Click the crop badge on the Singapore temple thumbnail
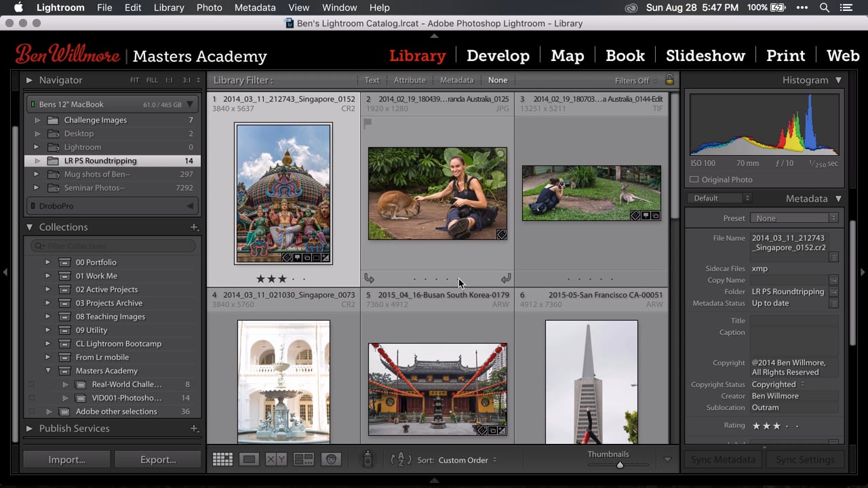 pyautogui.click(x=316, y=258)
